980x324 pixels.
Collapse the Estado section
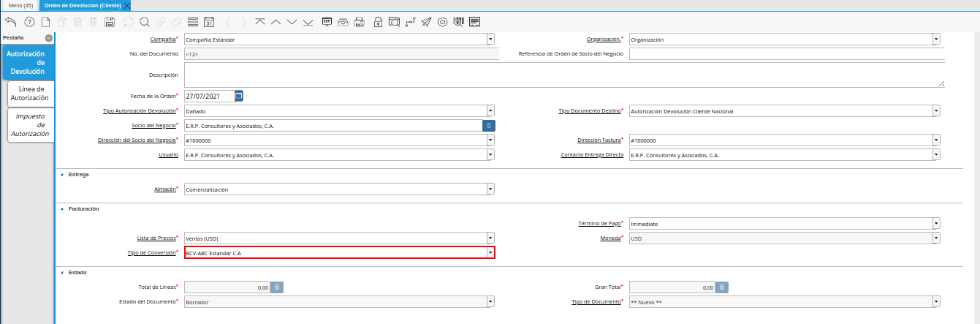61,272
